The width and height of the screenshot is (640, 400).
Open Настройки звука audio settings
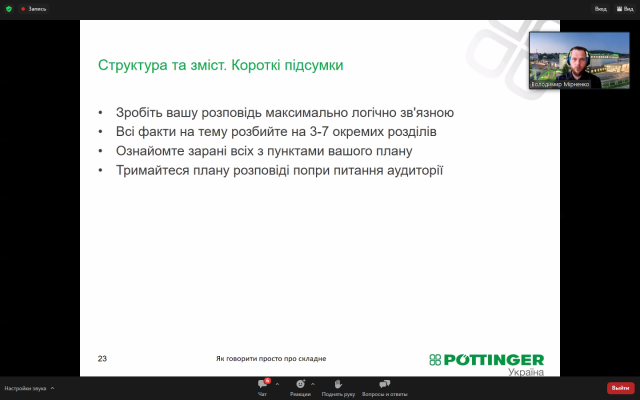[x=25, y=389]
